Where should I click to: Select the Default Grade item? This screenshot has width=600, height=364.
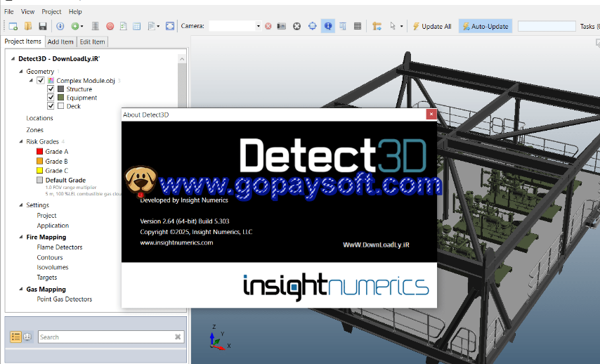(65, 180)
